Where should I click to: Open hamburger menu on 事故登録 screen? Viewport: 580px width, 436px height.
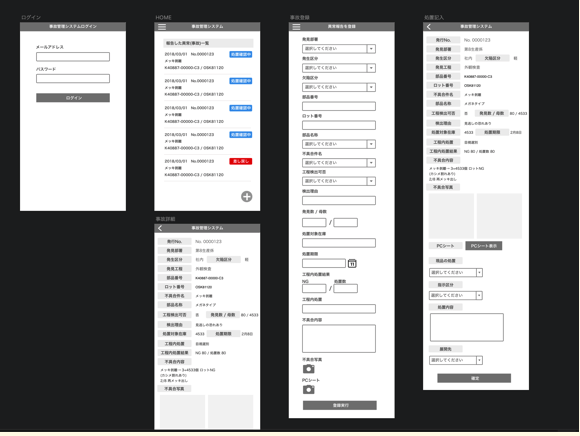[x=296, y=27]
